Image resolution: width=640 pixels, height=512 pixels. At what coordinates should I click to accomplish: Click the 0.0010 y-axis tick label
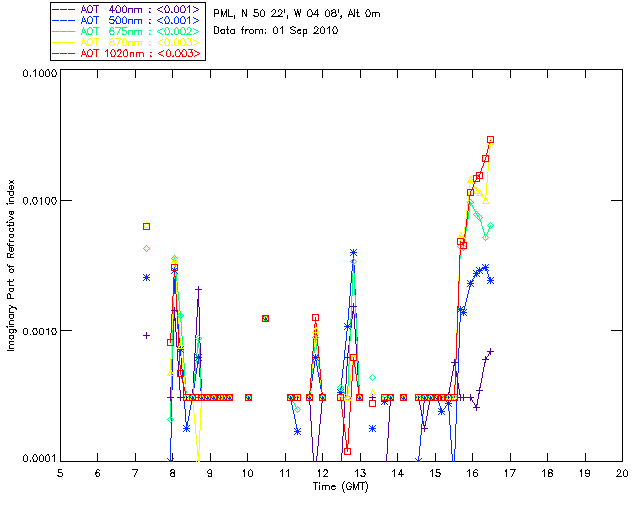(38, 331)
